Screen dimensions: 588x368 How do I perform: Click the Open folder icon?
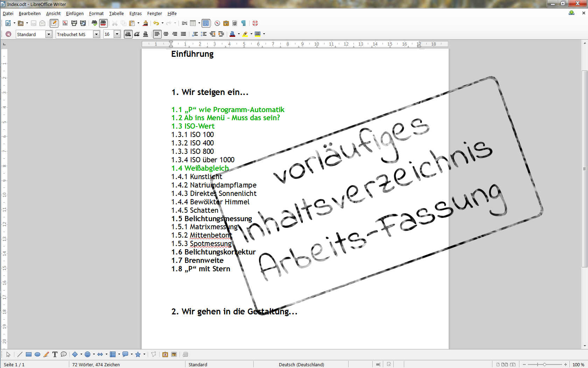(x=21, y=23)
